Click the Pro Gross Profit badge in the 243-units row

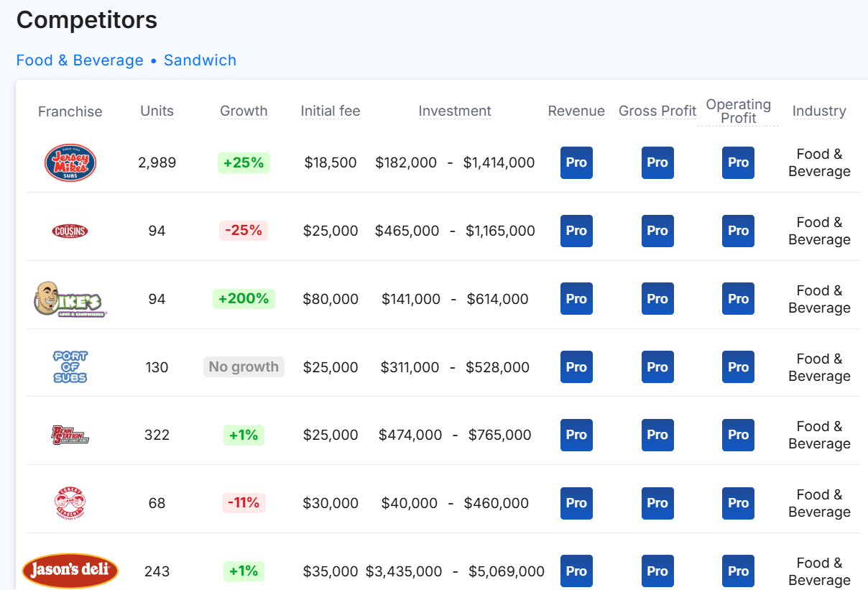[657, 571]
